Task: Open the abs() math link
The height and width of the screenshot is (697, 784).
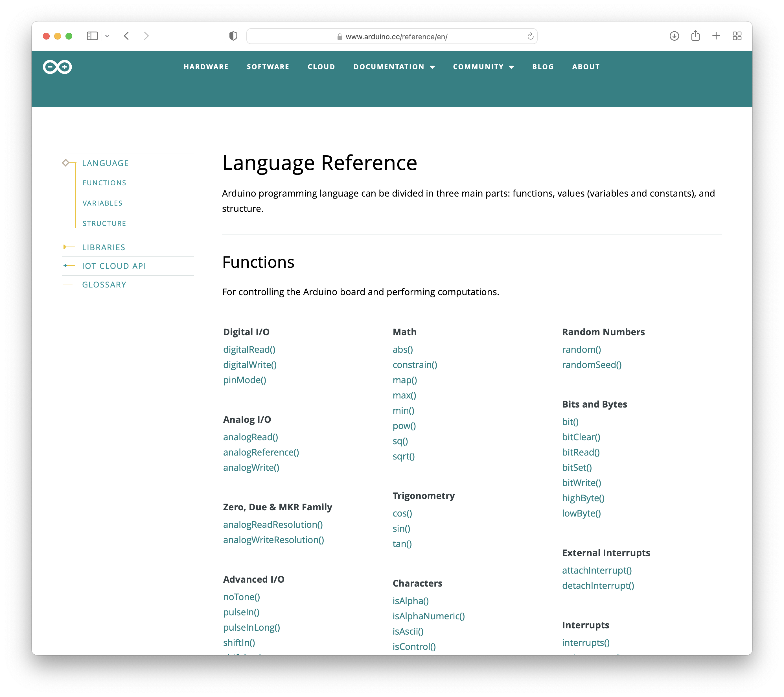Action: pyautogui.click(x=403, y=349)
